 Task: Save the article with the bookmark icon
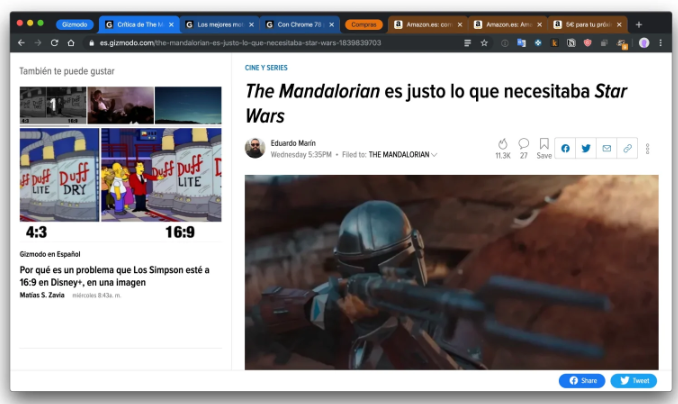coord(544,144)
